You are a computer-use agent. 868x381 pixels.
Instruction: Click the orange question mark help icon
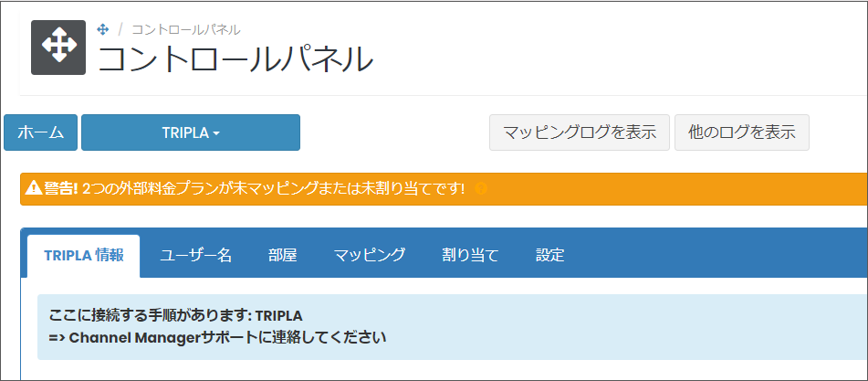pos(481,189)
